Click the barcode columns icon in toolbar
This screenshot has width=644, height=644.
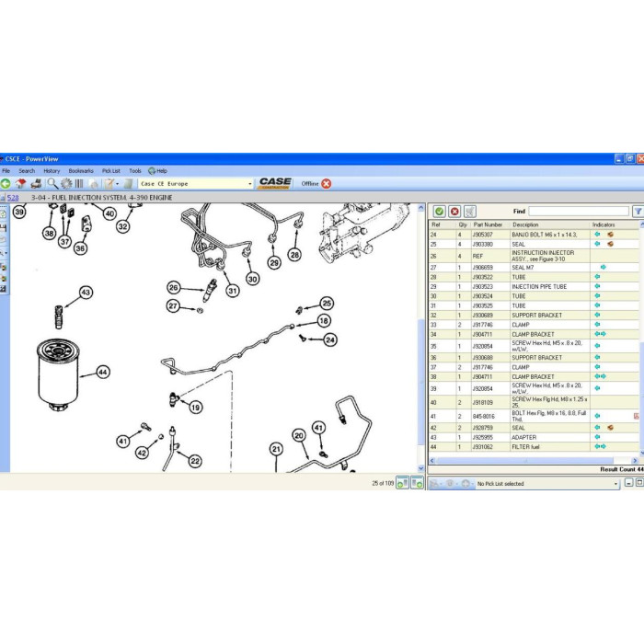point(79,184)
